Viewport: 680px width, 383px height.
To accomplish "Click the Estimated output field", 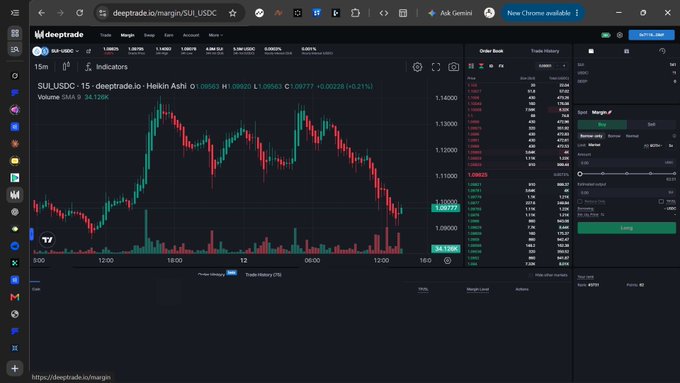I will pyautogui.click(x=627, y=192).
